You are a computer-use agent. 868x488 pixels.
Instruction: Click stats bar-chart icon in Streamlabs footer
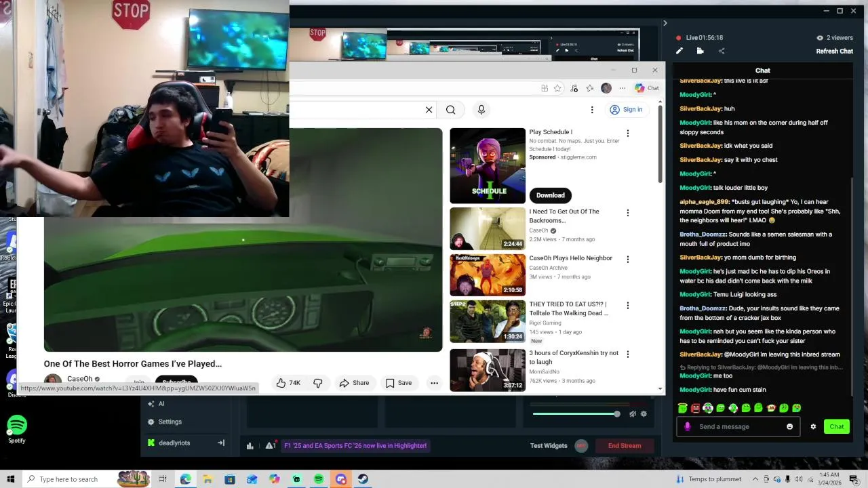pos(250,445)
